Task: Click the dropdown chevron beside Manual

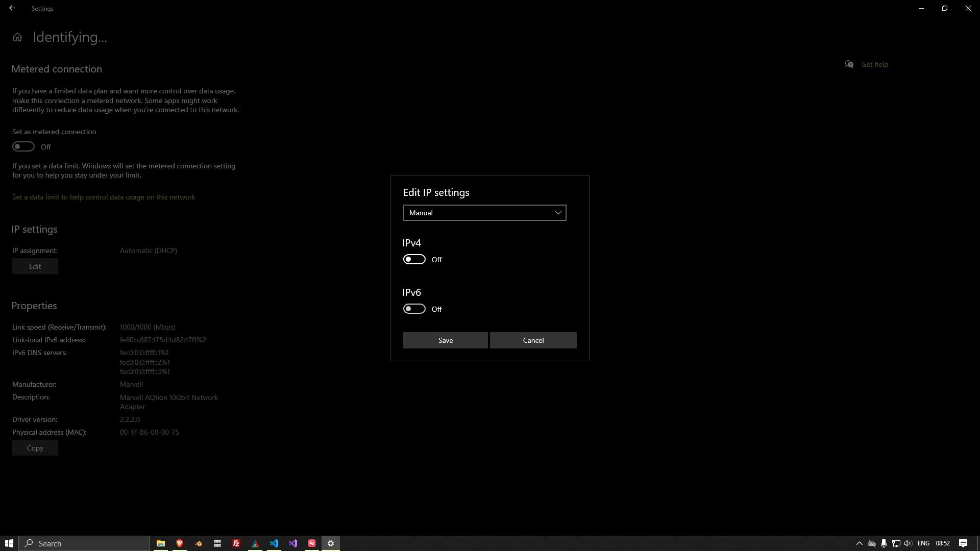Action: [558, 213]
